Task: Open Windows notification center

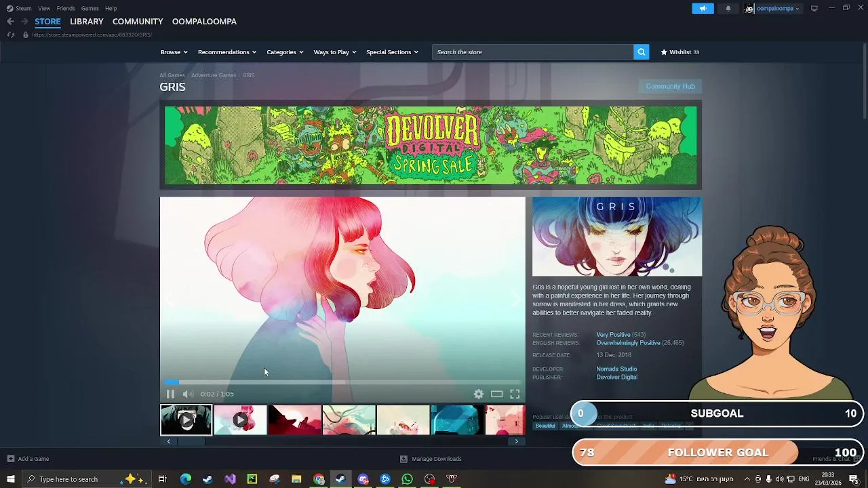Action: 854,479
